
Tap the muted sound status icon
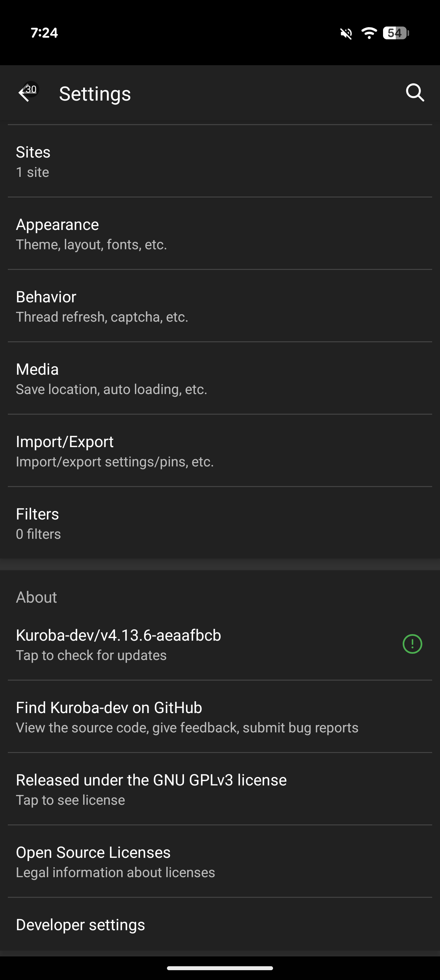coord(346,33)
